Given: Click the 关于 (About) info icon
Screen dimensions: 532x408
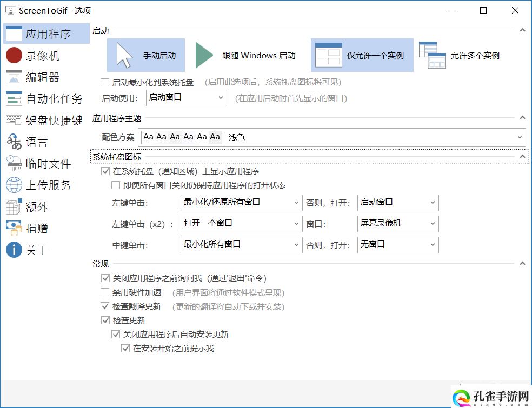Looking at the screenshot, I should [14, 250].
